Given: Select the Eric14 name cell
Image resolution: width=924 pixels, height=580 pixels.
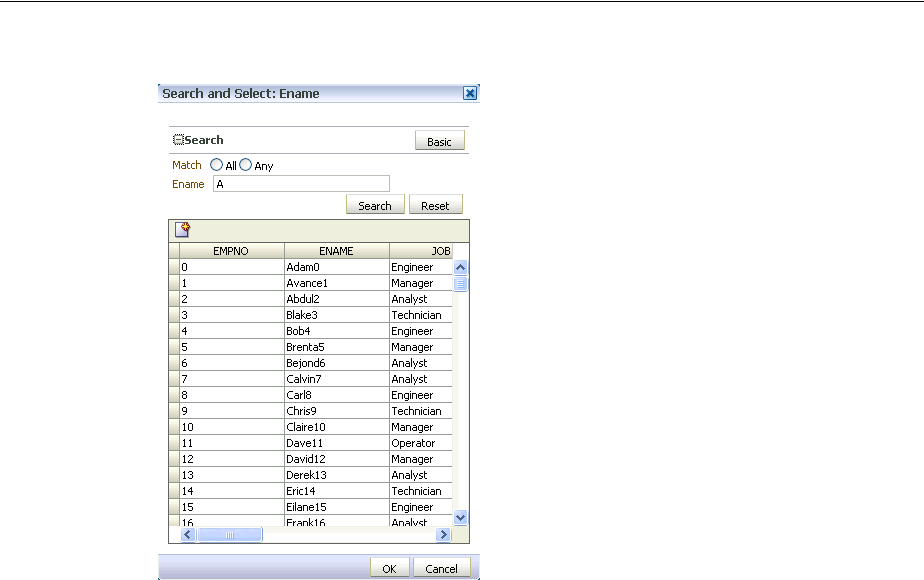Looking at the screenshot, I should coord(336,491).
